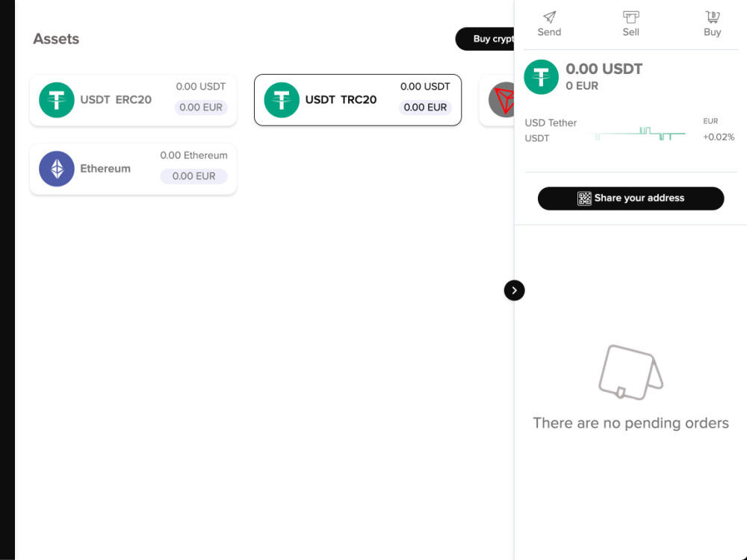This screenshot has width=747, height=560.
Task: Click the 0.00 USDT balance heading in panel
Action: pyautogui.click(x=604, y=69)
